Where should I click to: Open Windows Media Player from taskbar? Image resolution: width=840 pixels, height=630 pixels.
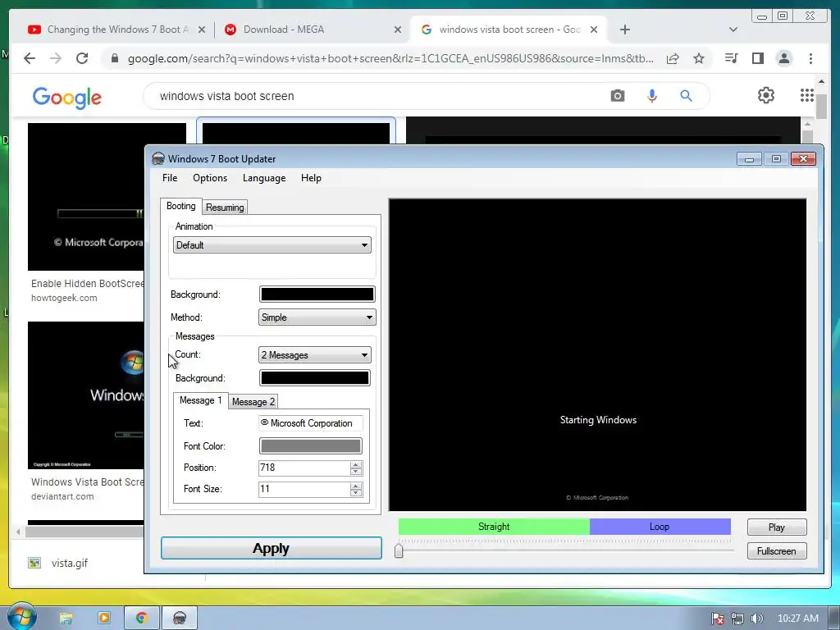point(104,619)
